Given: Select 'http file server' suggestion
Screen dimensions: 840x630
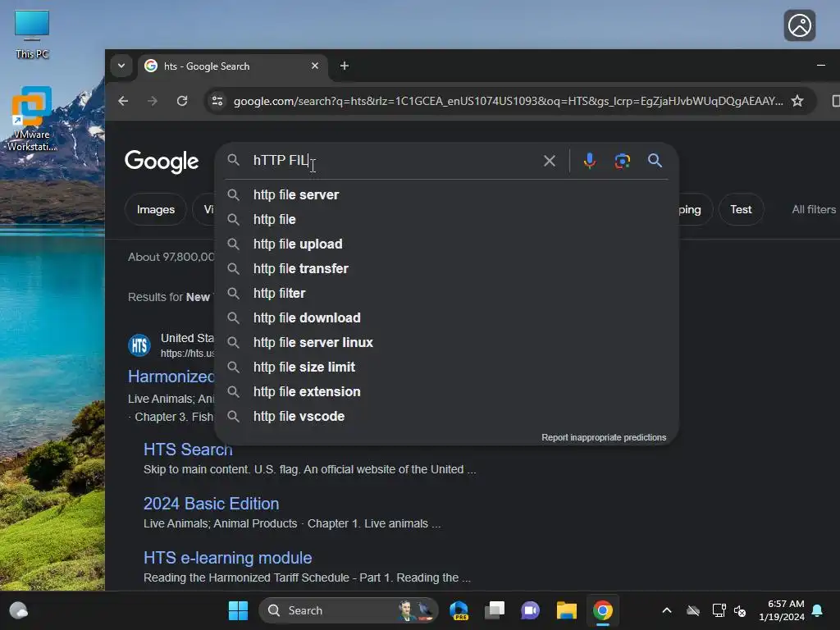Looking at the screenshot, I should point(447,194).
